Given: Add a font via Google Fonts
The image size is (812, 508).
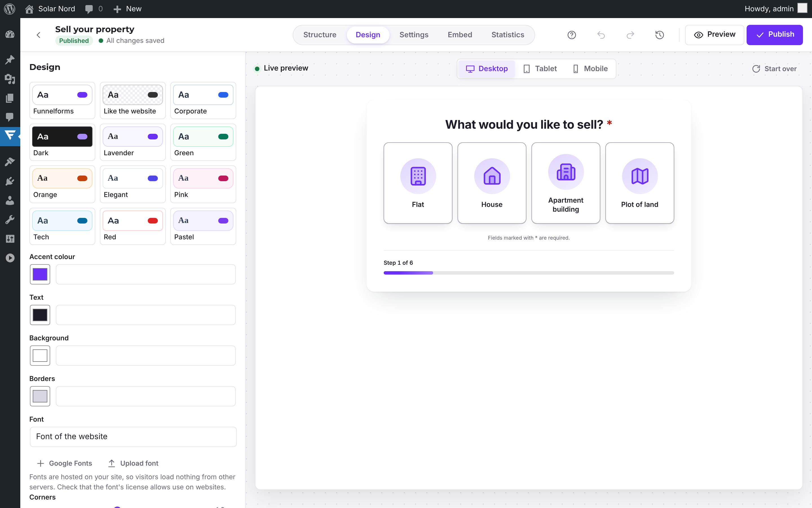Looking at the screenshot, I should 64,463.
